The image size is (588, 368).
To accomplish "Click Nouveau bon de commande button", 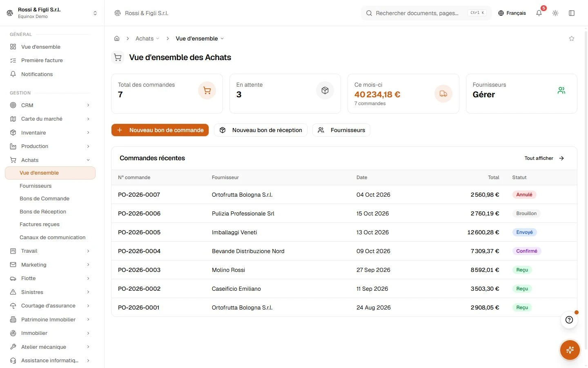I will (x=160, y=130).
